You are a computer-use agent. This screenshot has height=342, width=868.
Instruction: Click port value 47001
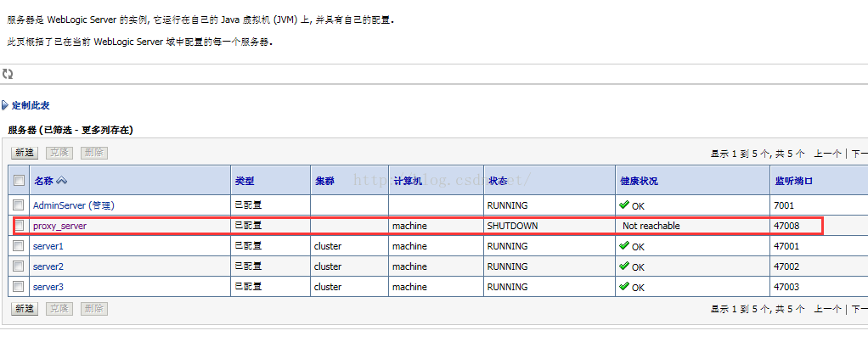(x=786, y=246)
